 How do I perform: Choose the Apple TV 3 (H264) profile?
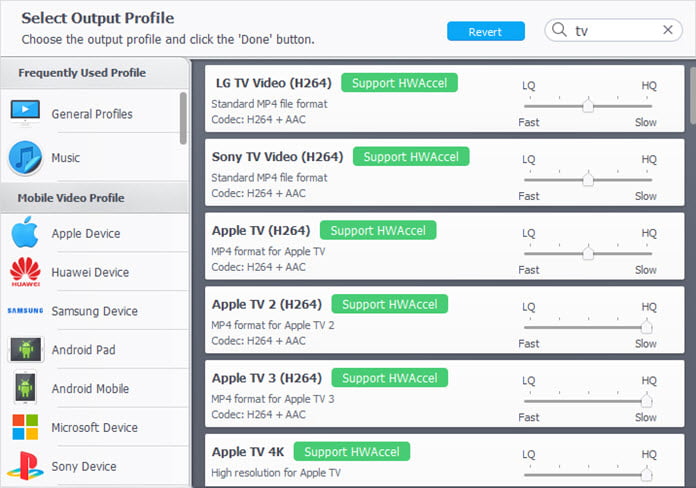[266, 378]
